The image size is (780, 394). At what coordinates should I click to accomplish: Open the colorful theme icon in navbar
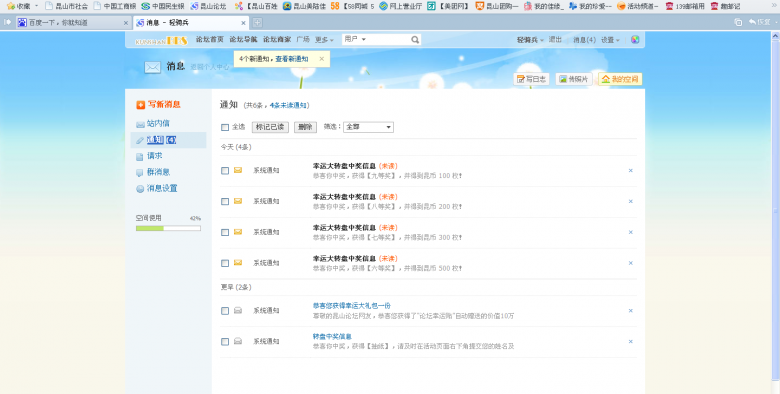(635, 40)
